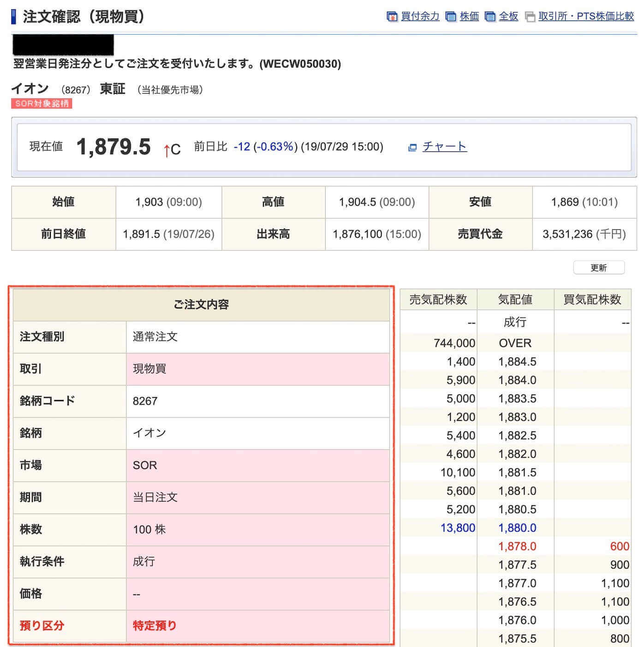Click the 当日注文 period value

pyautogui.click(x=155, y=497)
